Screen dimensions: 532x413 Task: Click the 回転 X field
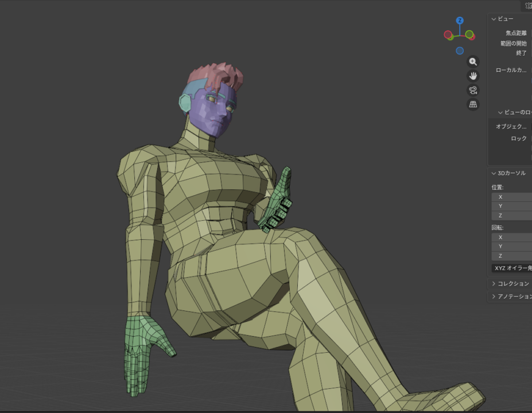[512, 237]
